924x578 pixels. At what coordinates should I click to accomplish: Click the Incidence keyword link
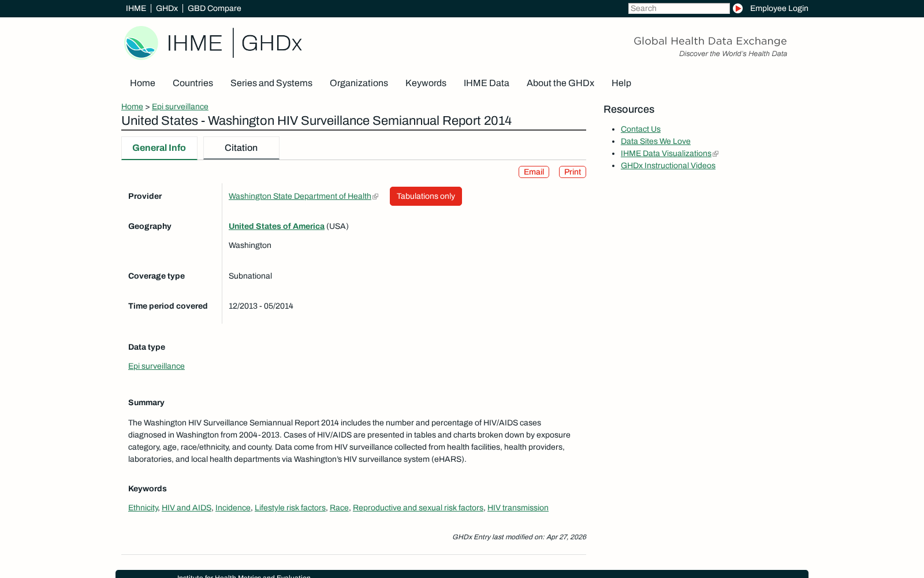pos(233,508)
